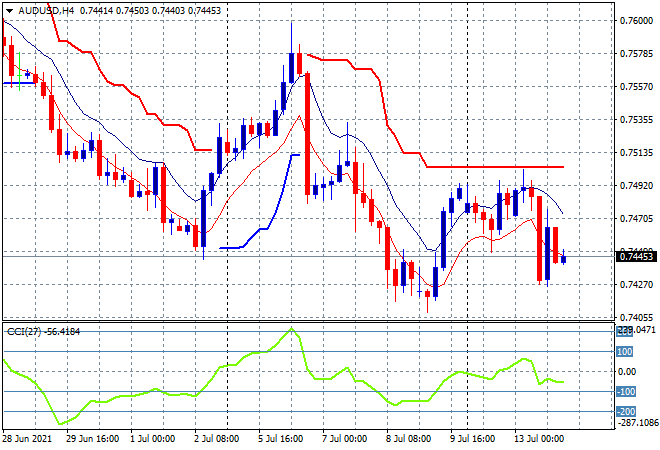Screen dimensions: 660x450
Task: Click the 8 Jul 08:00 time label
Action: 407,439
